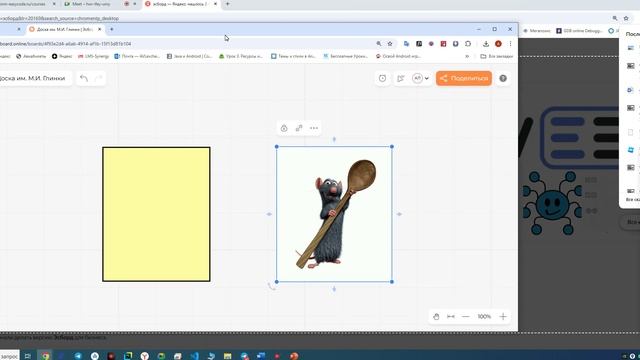The height and width of the screenshot is (360, 640).
Task: Open the Почта bookmark
Action: (137, 56)
